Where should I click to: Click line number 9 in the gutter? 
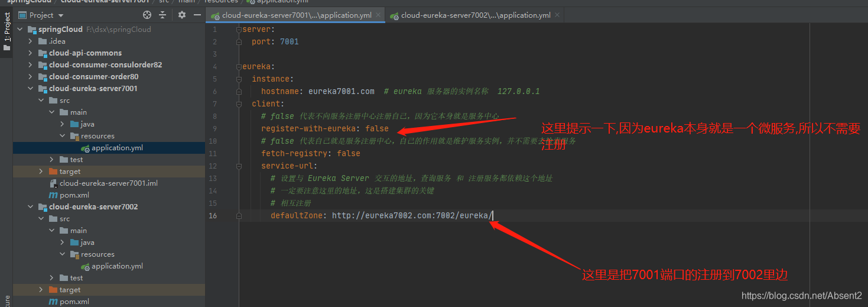(x=215, y=128)
